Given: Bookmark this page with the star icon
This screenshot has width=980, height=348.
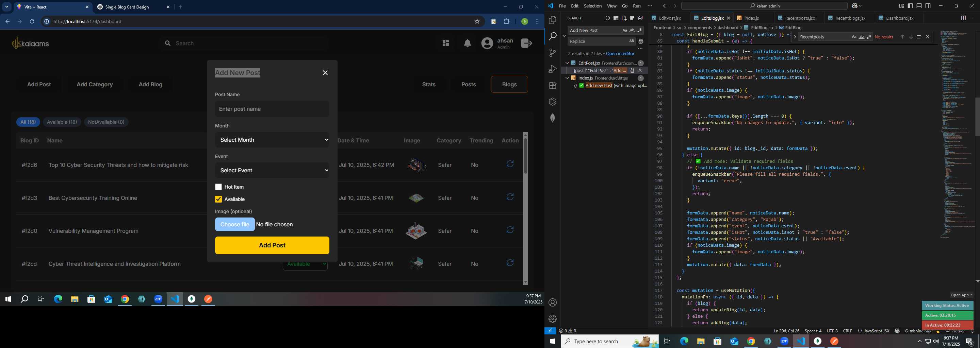Looking at the screenshot, I should click(x=477, y=22).
